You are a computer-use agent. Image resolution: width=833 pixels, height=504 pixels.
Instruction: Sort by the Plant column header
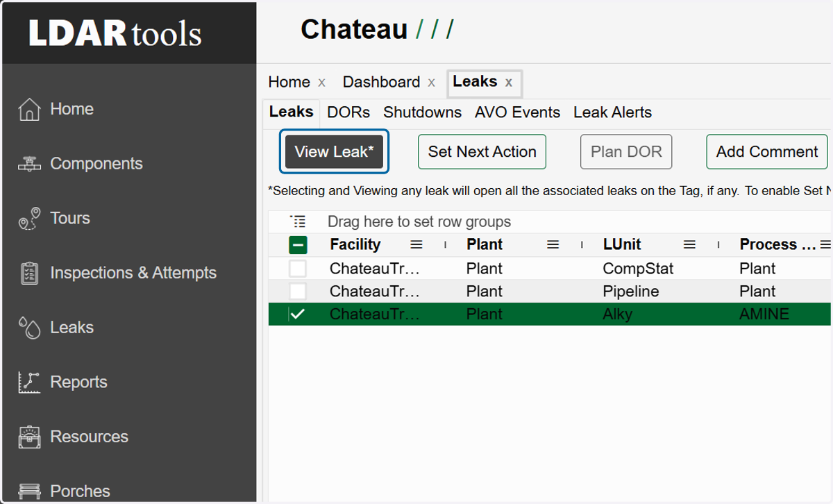click(x=485, y=244)
